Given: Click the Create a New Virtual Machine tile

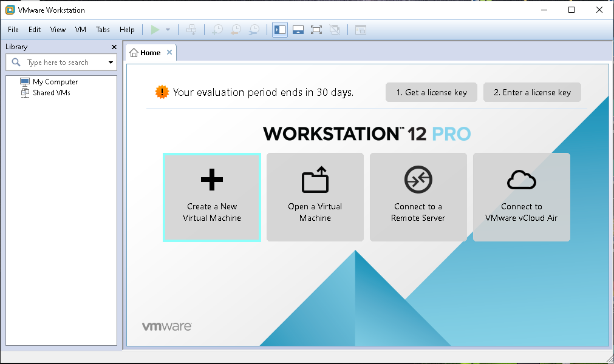Looking at the screenshot, I should [212, 197].
